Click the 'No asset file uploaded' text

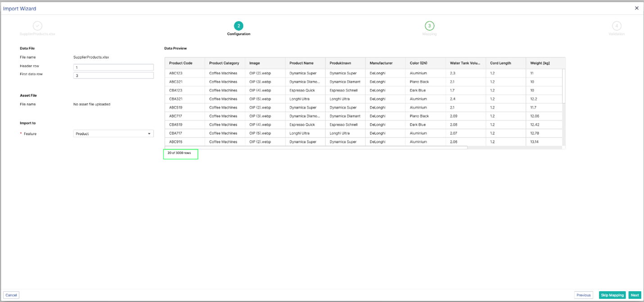92,104
